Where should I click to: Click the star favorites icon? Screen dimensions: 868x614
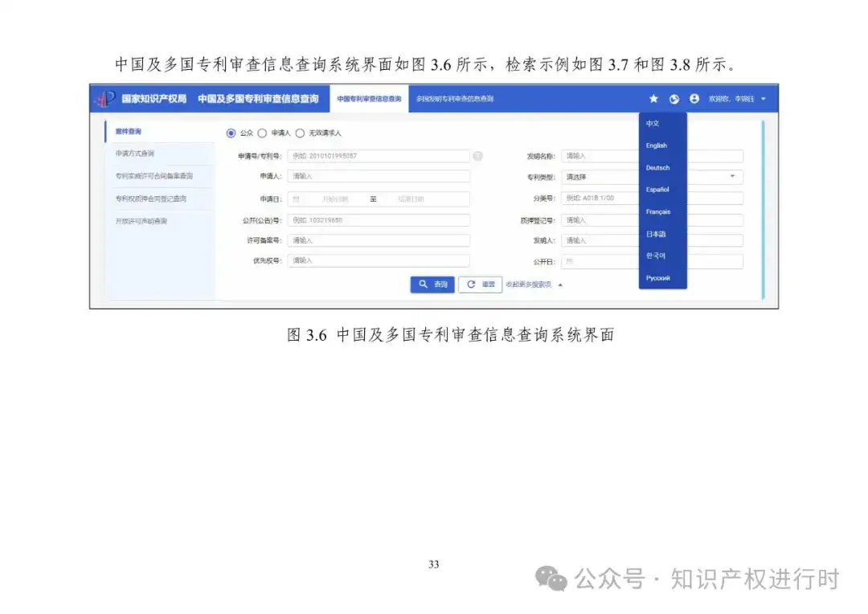pos(653,99)
